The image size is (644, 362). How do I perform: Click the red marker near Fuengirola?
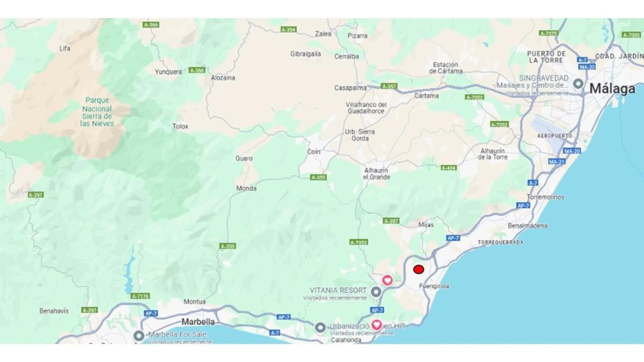coord(419,269)
